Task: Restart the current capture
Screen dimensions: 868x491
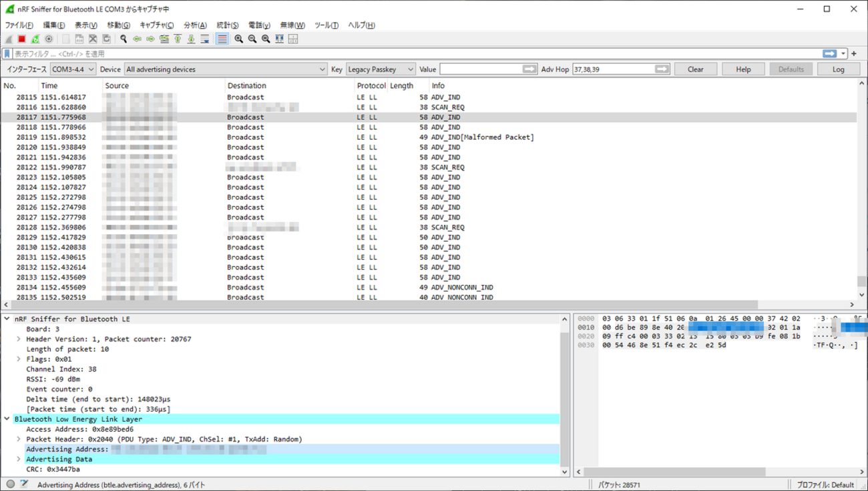Action: (35, 39)
